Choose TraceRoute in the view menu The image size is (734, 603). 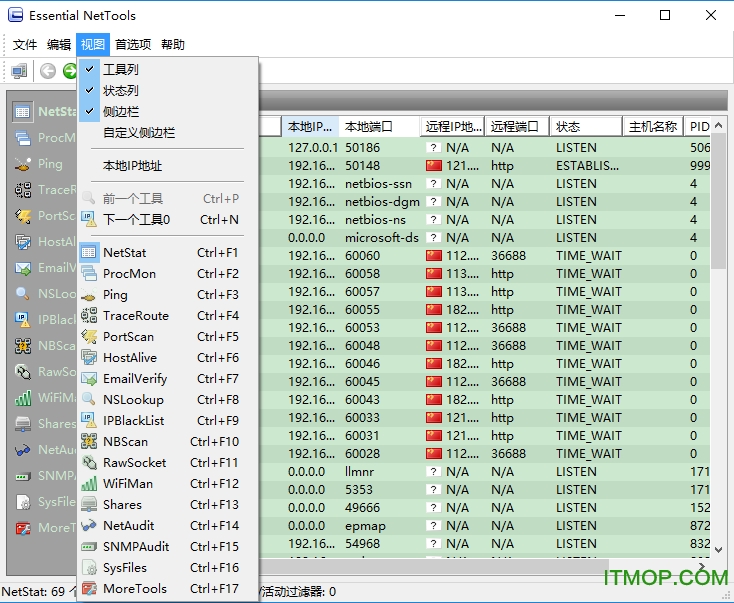tap(168, 316)
